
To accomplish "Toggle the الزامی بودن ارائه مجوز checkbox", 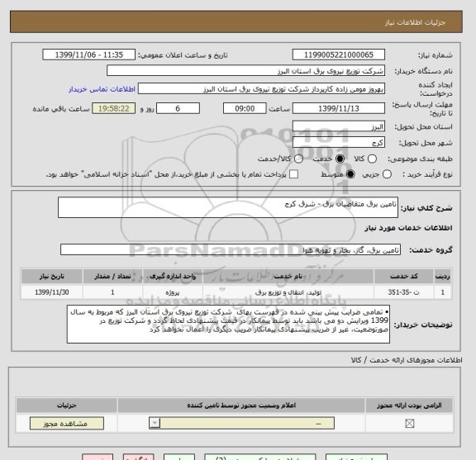I will (410, 424).
